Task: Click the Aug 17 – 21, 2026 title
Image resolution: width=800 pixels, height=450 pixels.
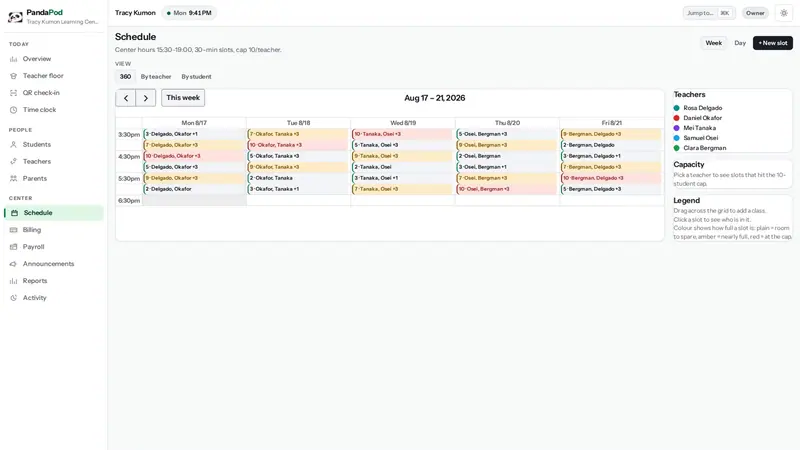Action: coord(435,98)
